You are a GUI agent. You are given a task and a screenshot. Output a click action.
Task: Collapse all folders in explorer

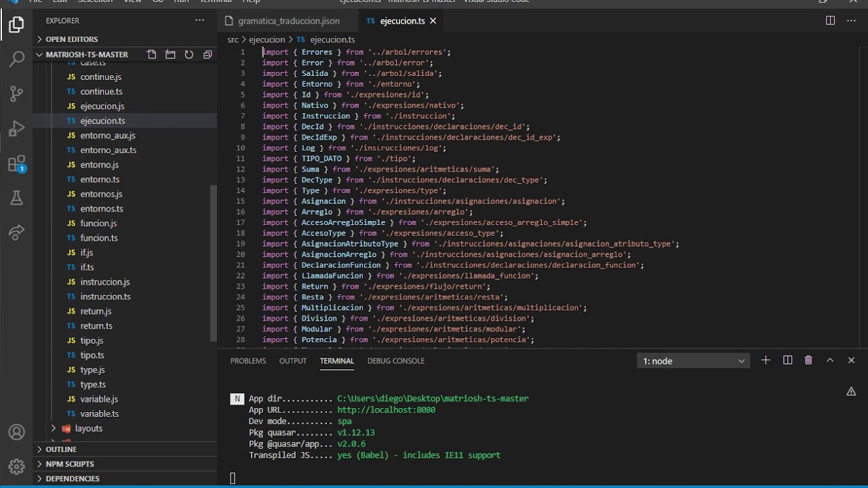208,54
